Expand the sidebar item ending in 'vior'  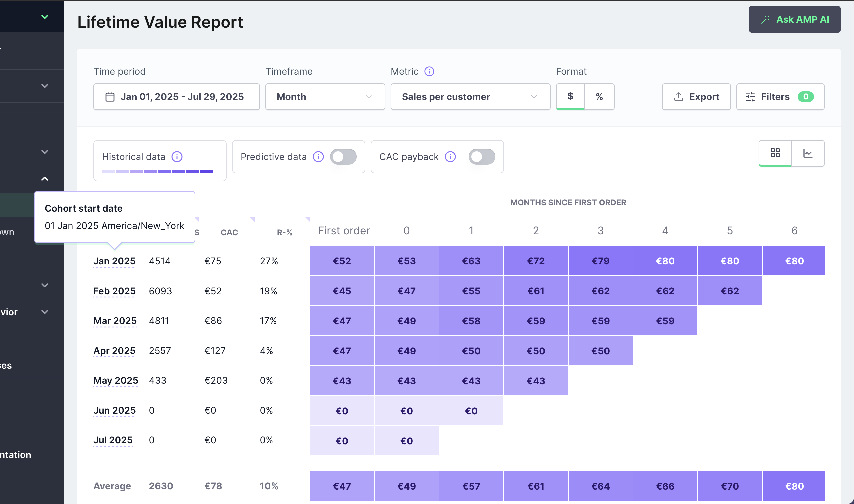(x=44, y=312)
